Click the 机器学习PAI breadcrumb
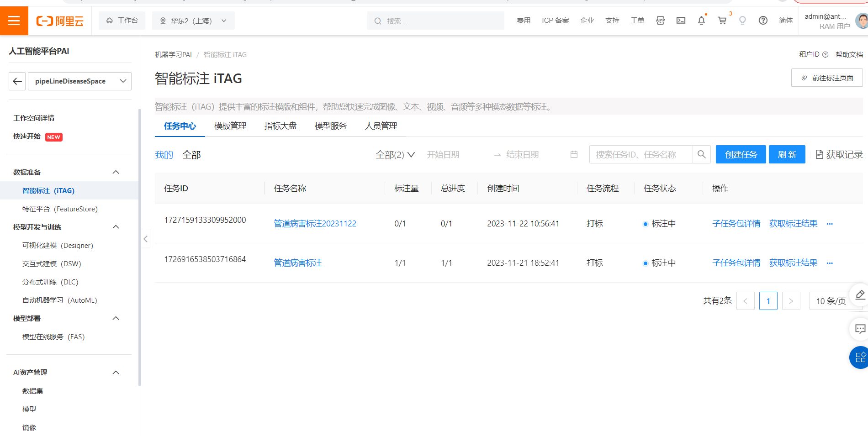The image size is (868, 436). (x=173, y=54)
